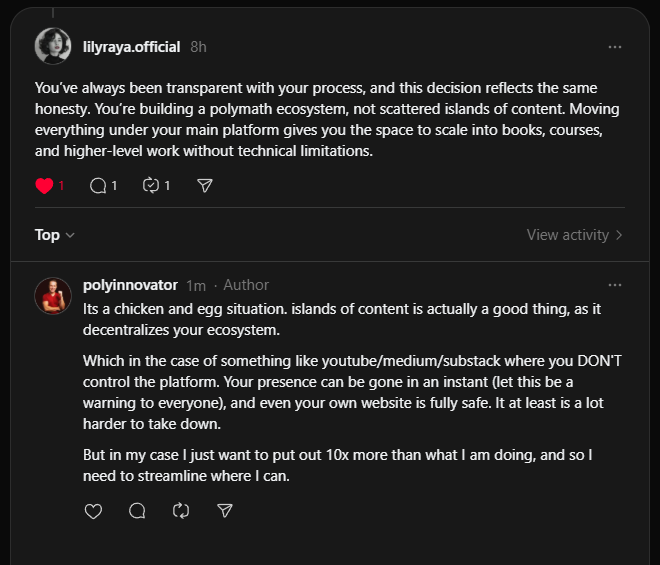The width and height of the screenshot is (660, 565).
Task: Unlike lilyraya.official's post with red heart
Action: coord(43,185)
